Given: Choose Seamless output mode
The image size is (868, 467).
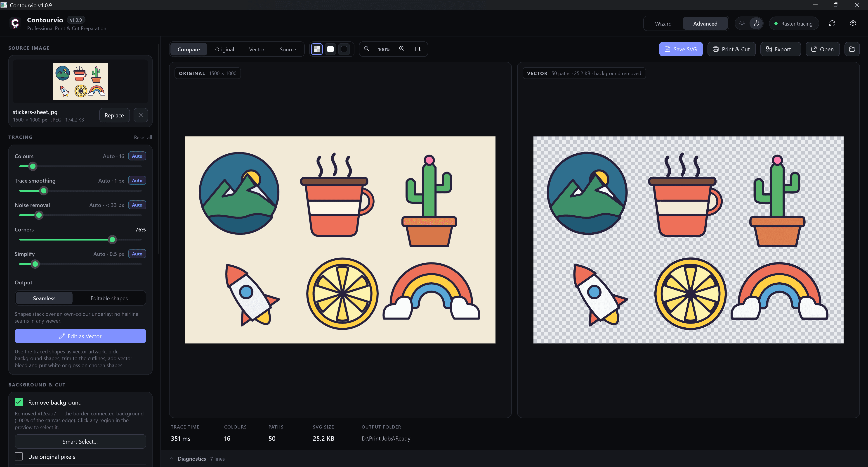Looking at the screenshot, I should click(x=44, y=298).
